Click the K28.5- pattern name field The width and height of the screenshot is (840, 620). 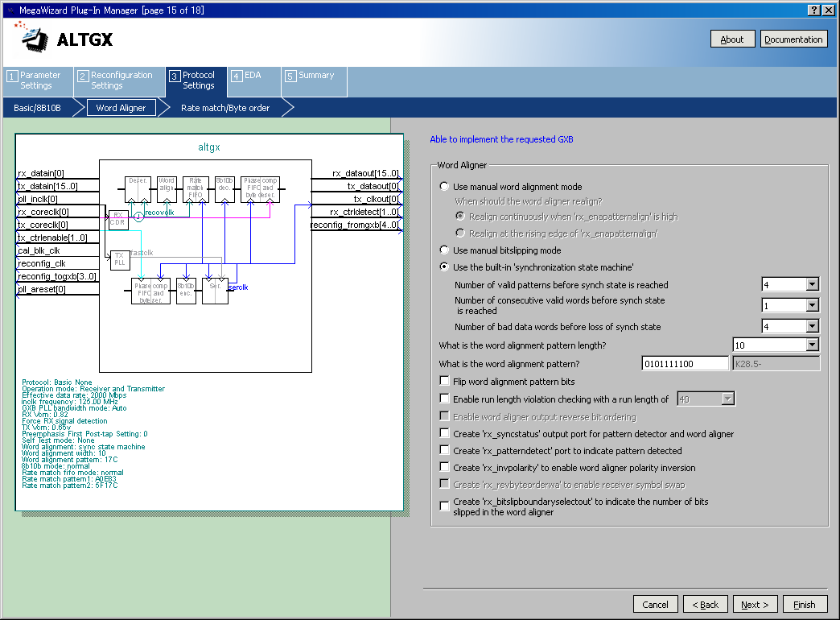point(776,364)
